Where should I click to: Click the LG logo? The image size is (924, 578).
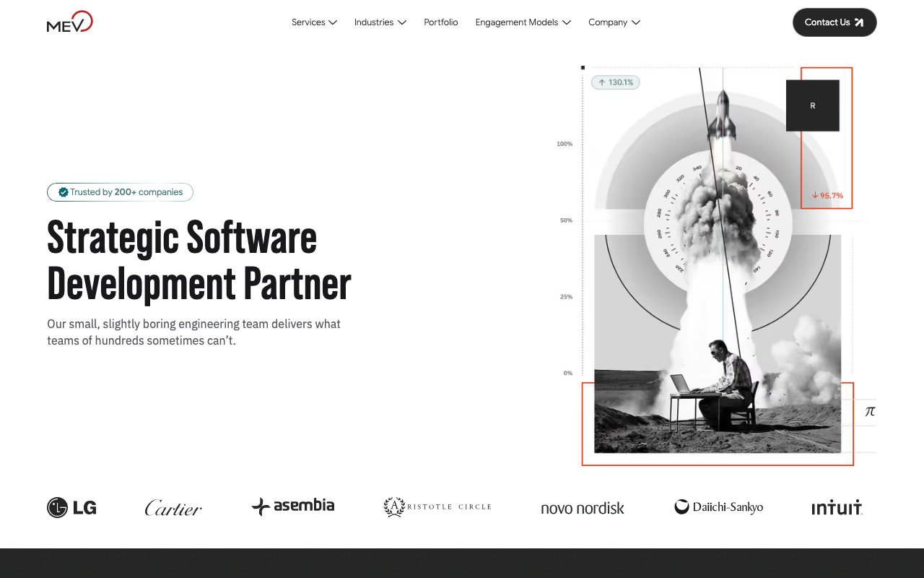coord(71,508)
